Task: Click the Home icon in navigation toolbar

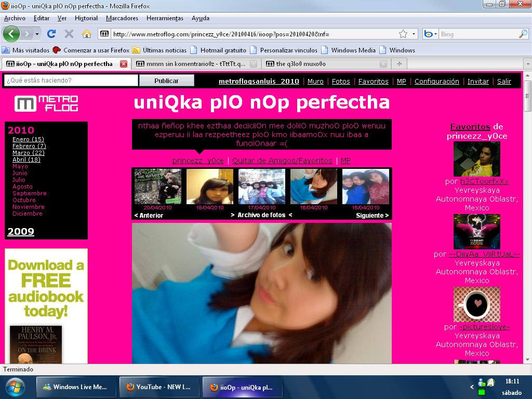Action: 87,34
